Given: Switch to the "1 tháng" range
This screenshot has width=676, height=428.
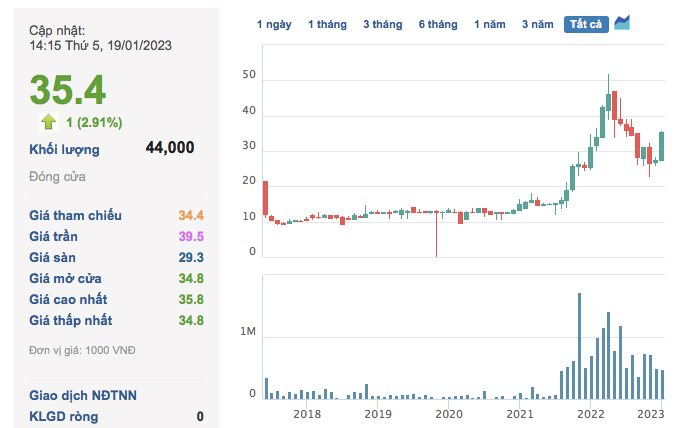Looking at the screenshot, I should tap(326, 23).
